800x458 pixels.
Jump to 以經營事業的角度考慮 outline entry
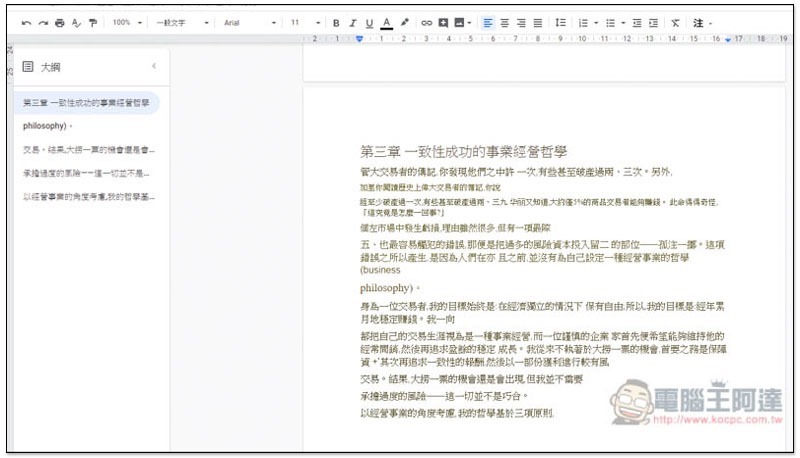[x=88, y=196]
